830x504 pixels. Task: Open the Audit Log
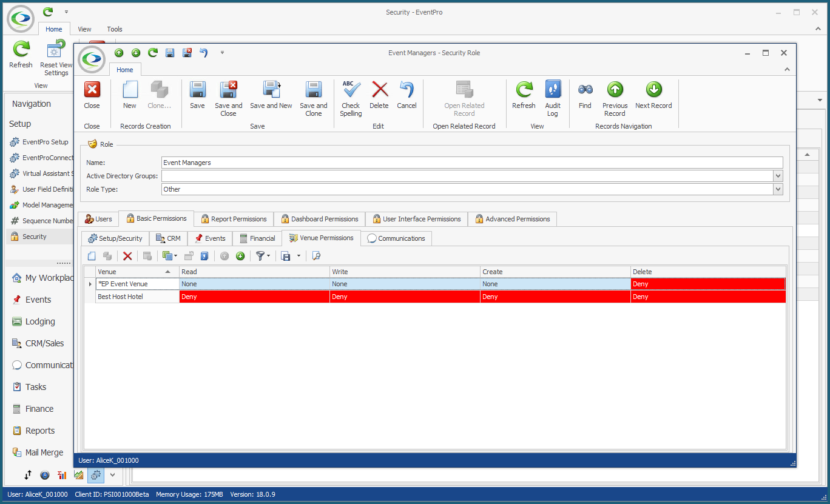[x=553, y=99]
